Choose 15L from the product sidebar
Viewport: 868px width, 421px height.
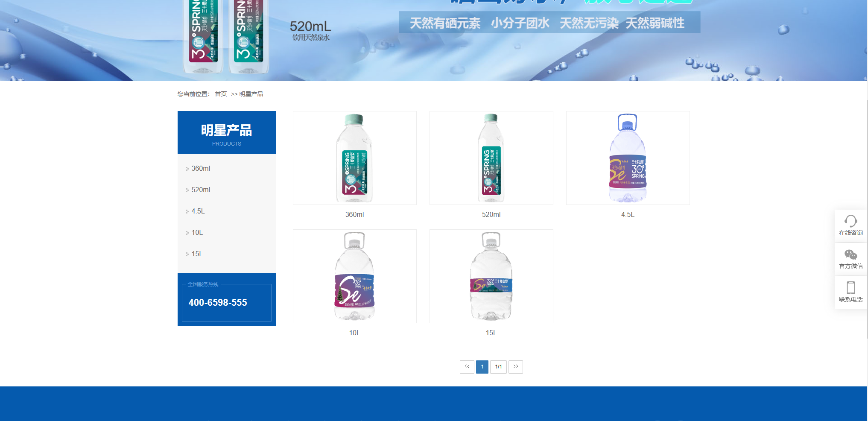[197, 254]
